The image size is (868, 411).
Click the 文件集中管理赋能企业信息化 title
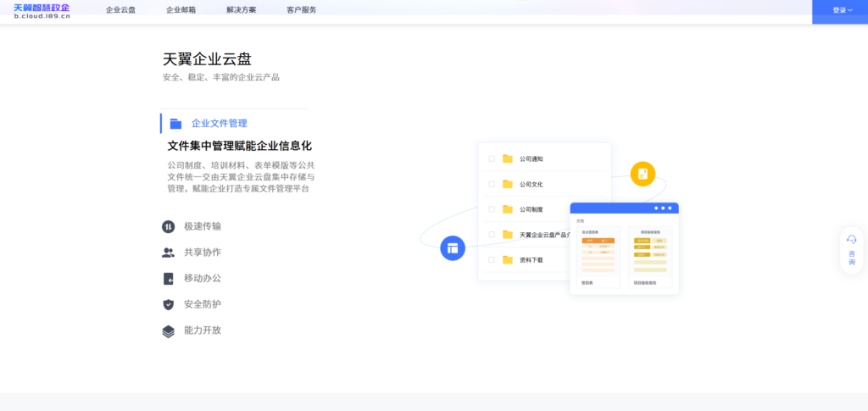[x=240, y=146]
